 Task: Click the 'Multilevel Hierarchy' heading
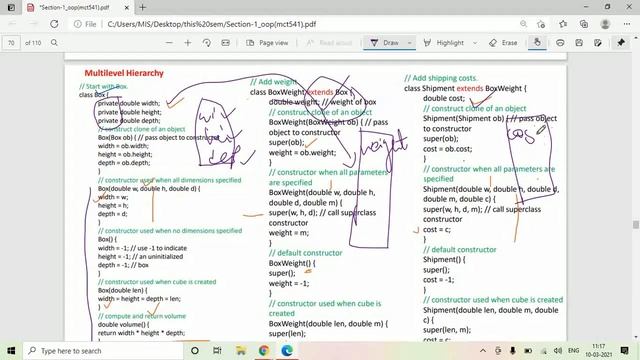tap(124, 73)
